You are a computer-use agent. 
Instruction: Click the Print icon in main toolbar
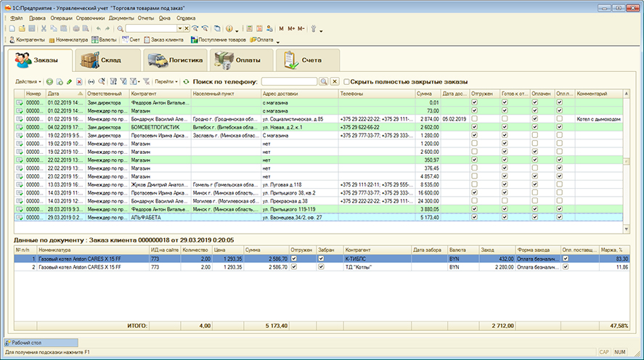tap(76, 28)
